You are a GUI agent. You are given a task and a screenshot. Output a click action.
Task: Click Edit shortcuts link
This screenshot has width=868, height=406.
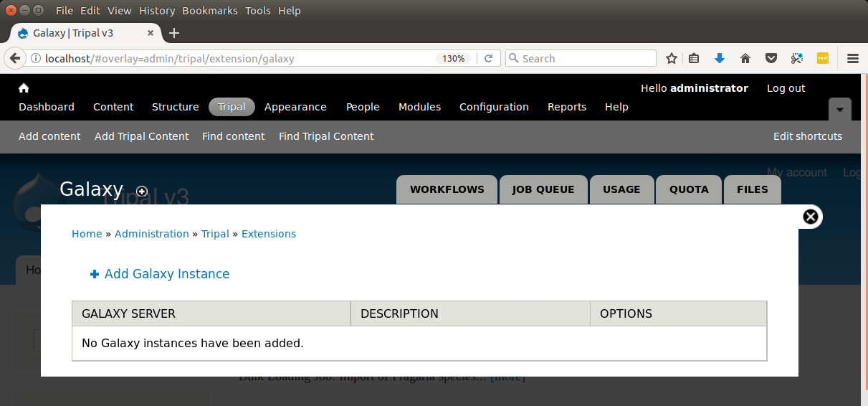808,136
